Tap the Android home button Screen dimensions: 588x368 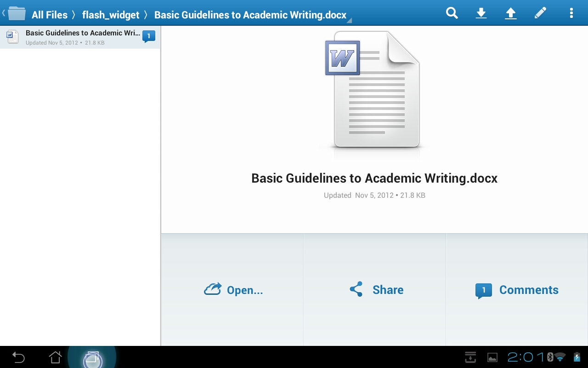55,357
